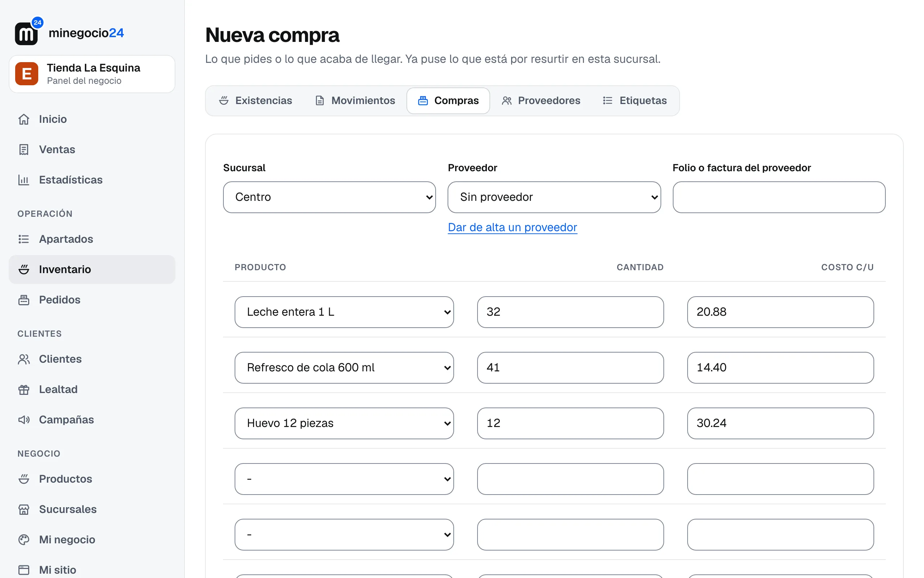Screen dimensions: 924x578
Task: Open Tienda La Esquina business panel
Action: (x=92, y=74)
